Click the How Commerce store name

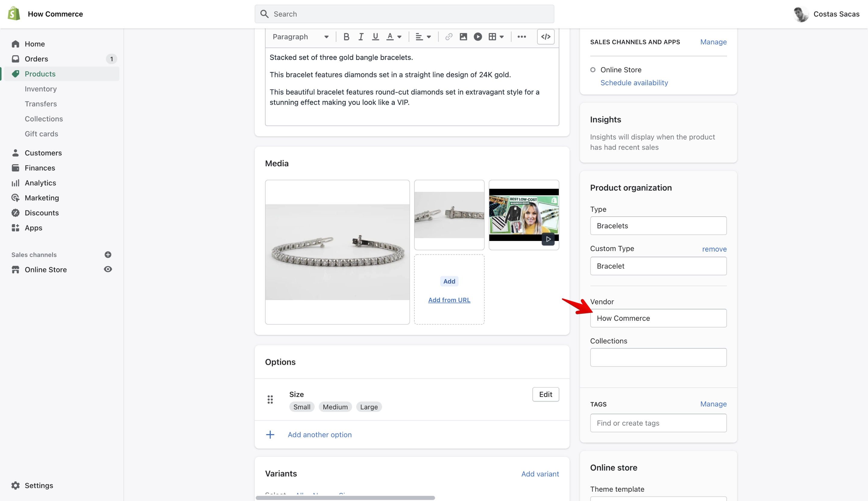tap(55, 14)
